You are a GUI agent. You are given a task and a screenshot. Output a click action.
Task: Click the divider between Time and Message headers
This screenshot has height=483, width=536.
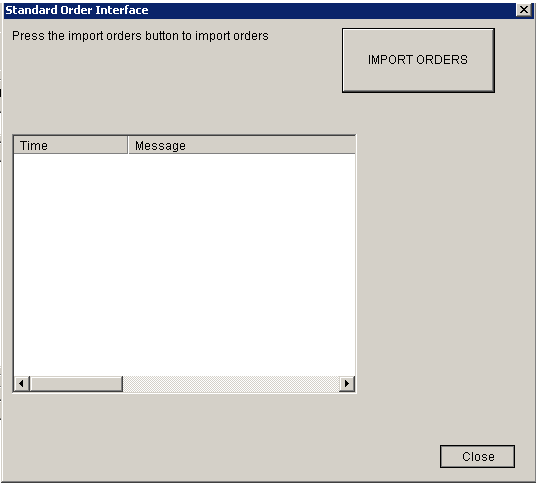tap(128, 145)
